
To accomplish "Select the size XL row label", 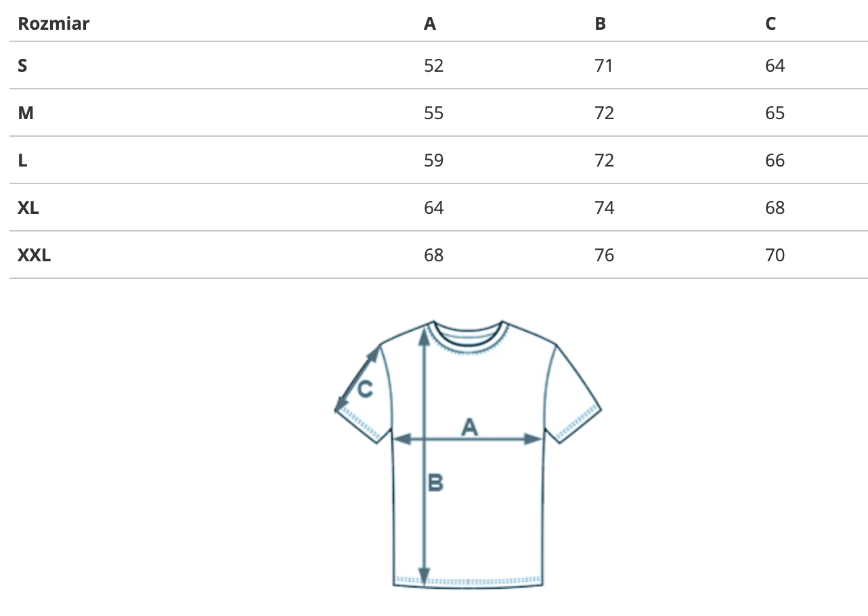I will 28,208.
